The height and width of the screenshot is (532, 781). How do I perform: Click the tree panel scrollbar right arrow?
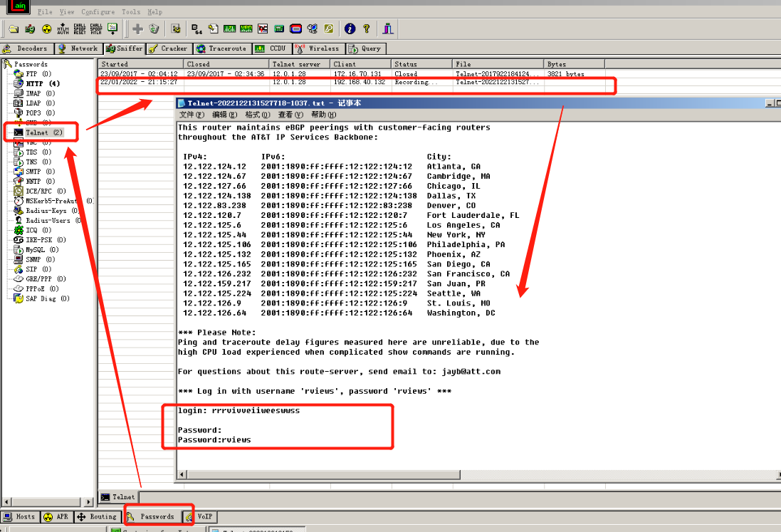(89, 502)
